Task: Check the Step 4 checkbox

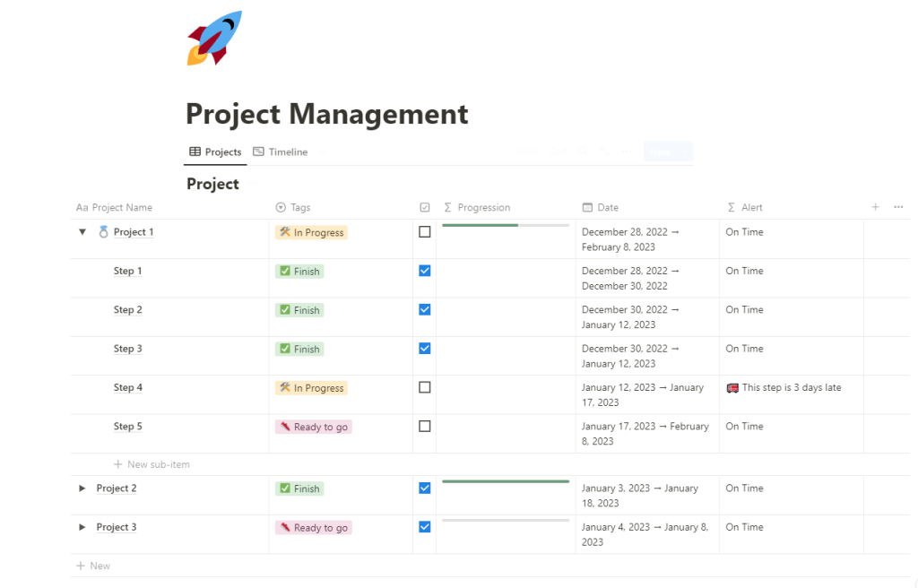Action: (x=425, y=388)
